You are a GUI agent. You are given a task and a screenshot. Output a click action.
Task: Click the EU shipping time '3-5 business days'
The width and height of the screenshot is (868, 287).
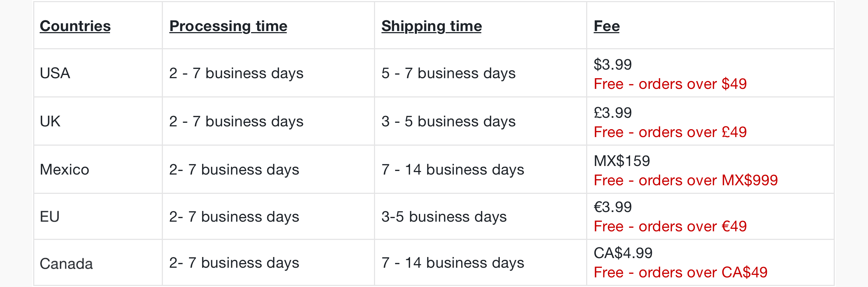click(x=444, y=217)
